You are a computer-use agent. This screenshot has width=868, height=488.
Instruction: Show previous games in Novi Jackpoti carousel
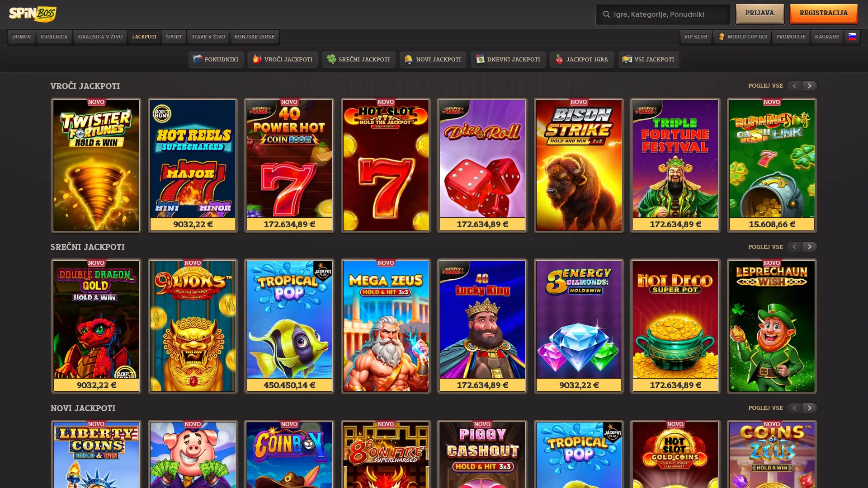(794, 408)
